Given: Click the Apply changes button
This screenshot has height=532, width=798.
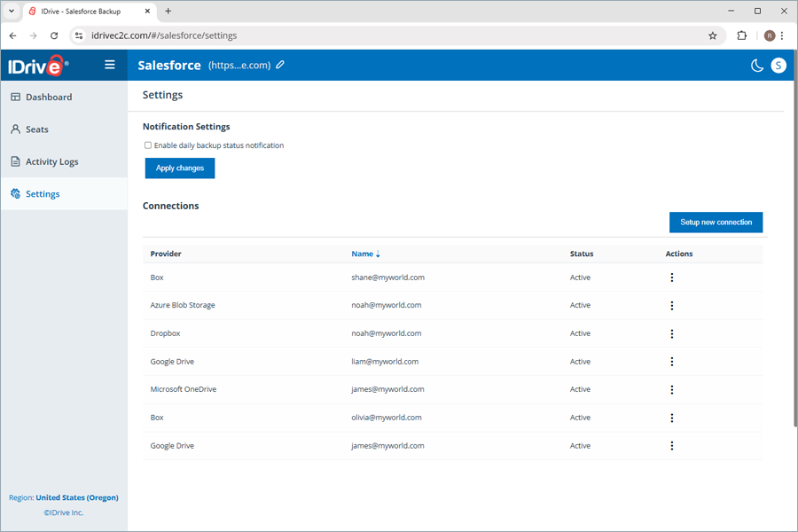Looking at the screenshot, I should click(180, 168).
